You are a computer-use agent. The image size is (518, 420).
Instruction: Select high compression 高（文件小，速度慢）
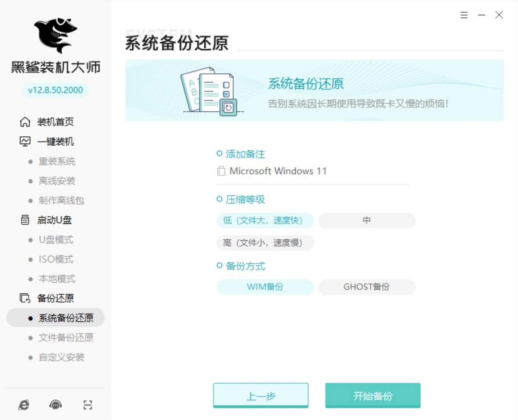point(265,243)
